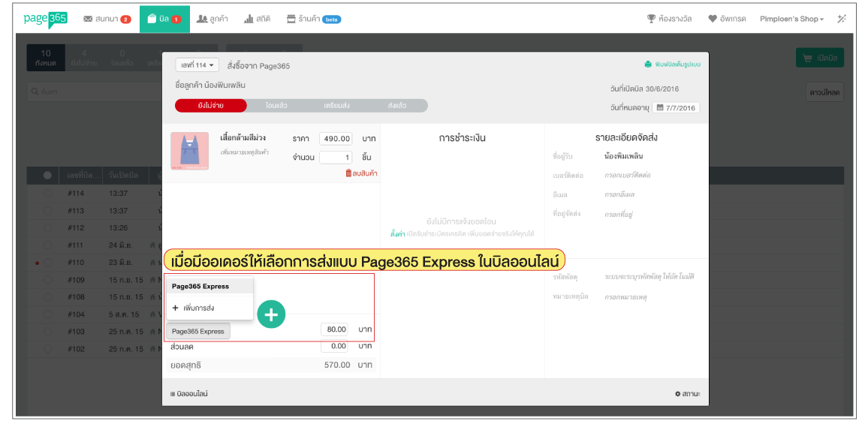
Task: Toggle the select-all circle in table header
Action: click(47, 176)
